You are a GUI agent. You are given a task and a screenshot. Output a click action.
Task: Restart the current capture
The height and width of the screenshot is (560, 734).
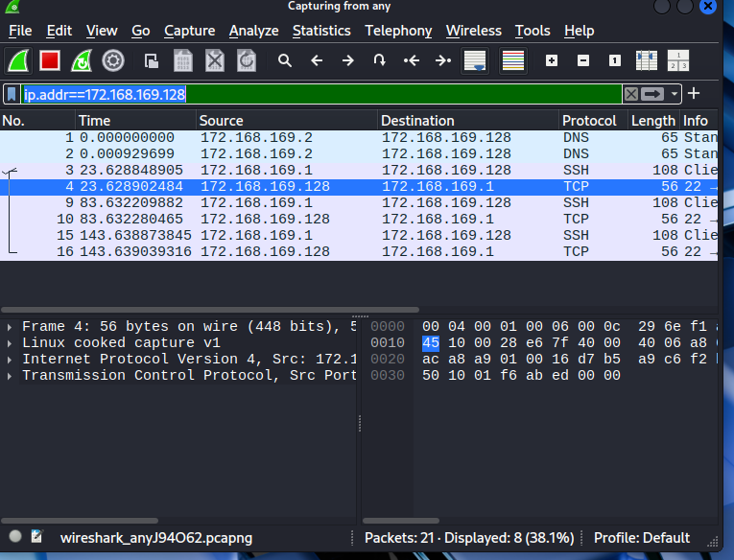[x=82, y=60]
